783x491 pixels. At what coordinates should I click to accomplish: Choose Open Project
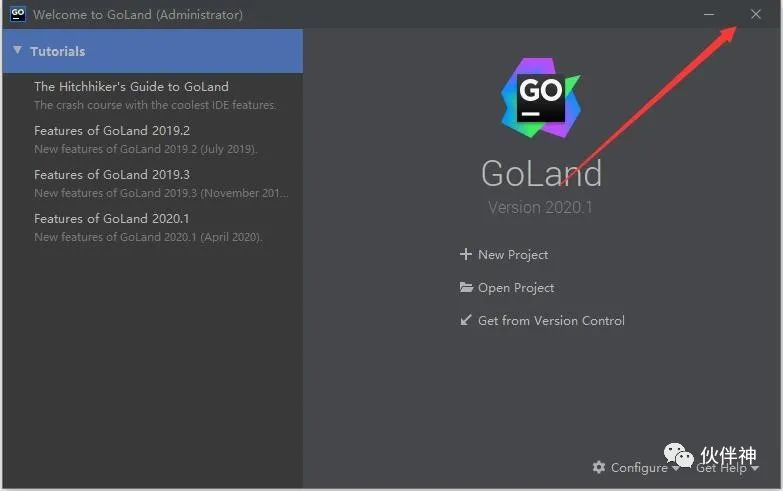[516, 288]
